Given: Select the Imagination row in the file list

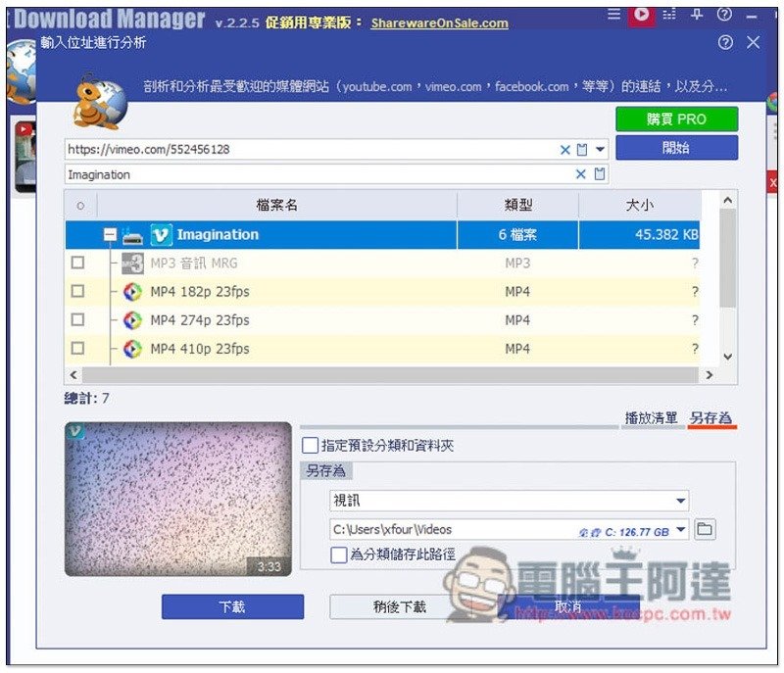Looking at the screenshot, I should 382,235.
